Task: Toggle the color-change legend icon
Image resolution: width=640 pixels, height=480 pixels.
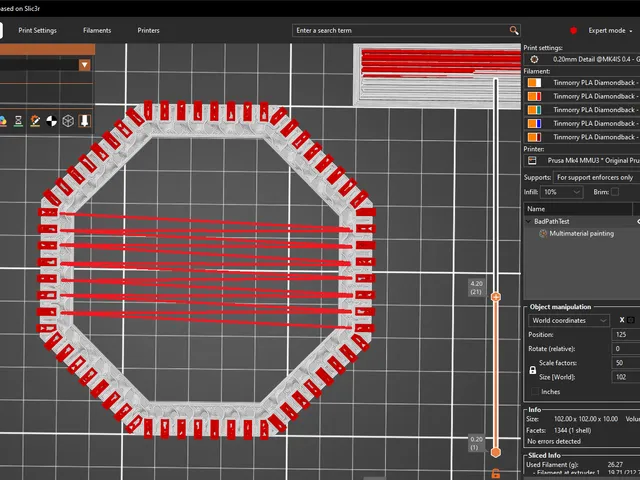Action: tap(3, 121)
